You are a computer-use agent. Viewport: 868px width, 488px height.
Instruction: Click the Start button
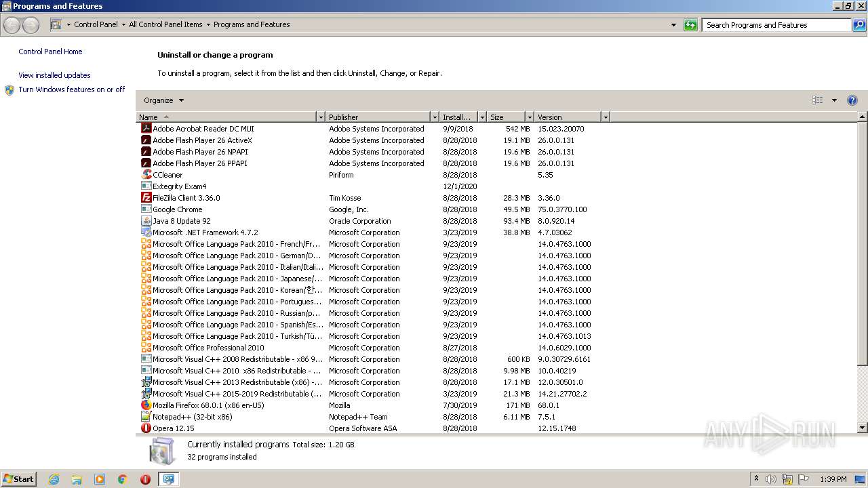(x=18, y=479)
